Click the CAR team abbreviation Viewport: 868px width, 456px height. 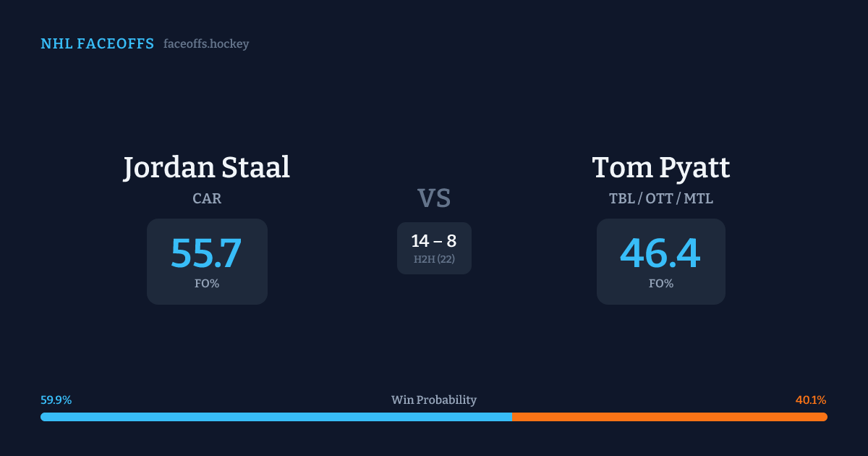tap(207, 198)
